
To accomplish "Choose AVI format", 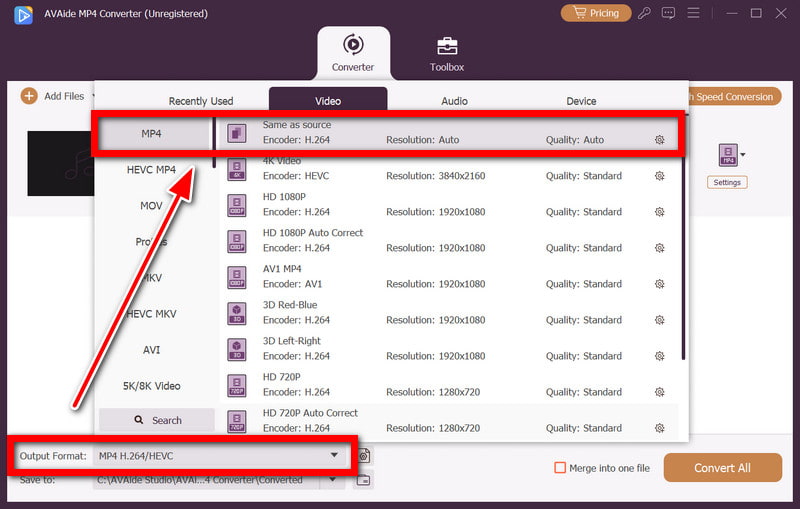I will pos(152,350).
